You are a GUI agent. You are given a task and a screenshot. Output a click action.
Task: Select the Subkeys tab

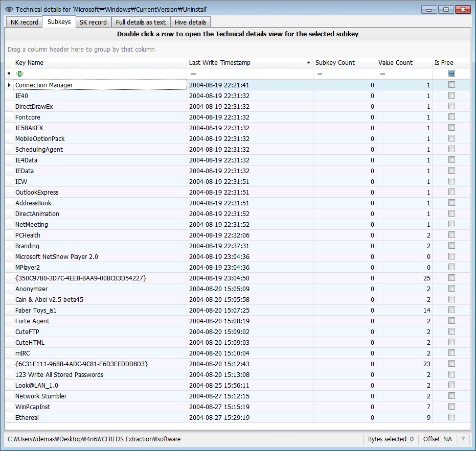pos(59,22)
